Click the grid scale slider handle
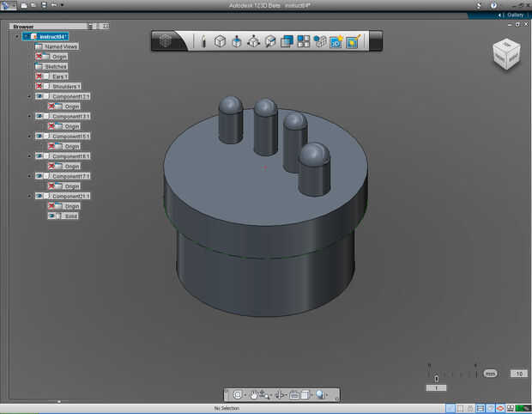Image resolution: width=532 pixels, height=414 pixels. pos(436,378)
